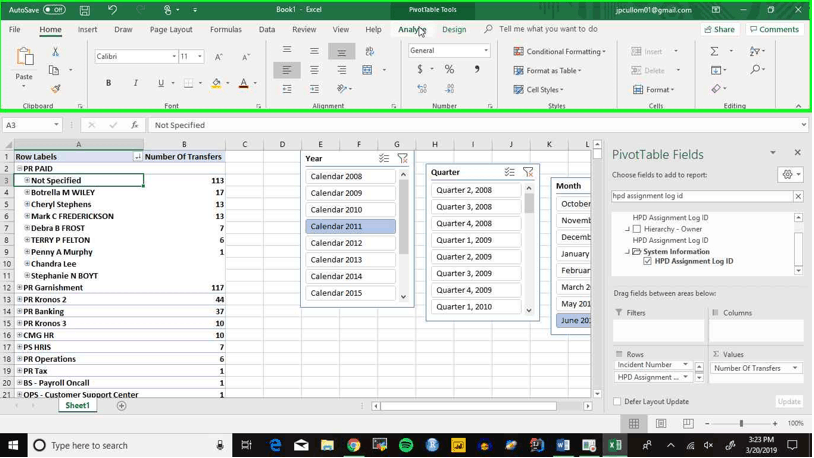814x458 pixels.
Task: Click Increase Font Size icon
Action: [x=219, y=57]
